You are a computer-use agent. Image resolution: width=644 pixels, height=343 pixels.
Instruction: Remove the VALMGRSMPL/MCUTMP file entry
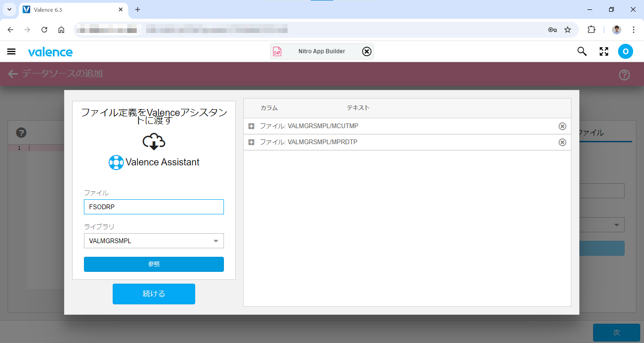coord(562,126)
